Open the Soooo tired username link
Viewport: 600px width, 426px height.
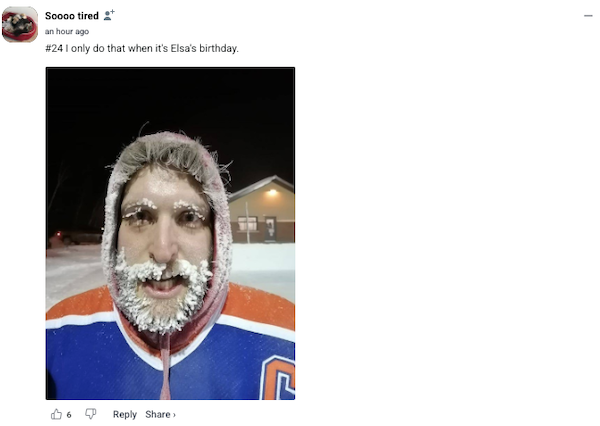pyautogui.click(x=72, y=16)
